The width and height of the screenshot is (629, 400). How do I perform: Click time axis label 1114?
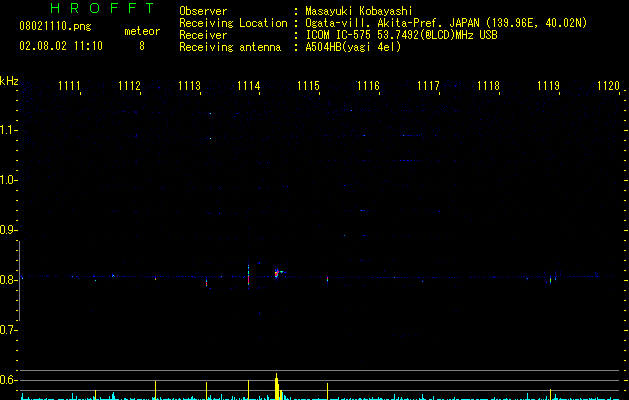pyautogui.click(x=249, y=86)
